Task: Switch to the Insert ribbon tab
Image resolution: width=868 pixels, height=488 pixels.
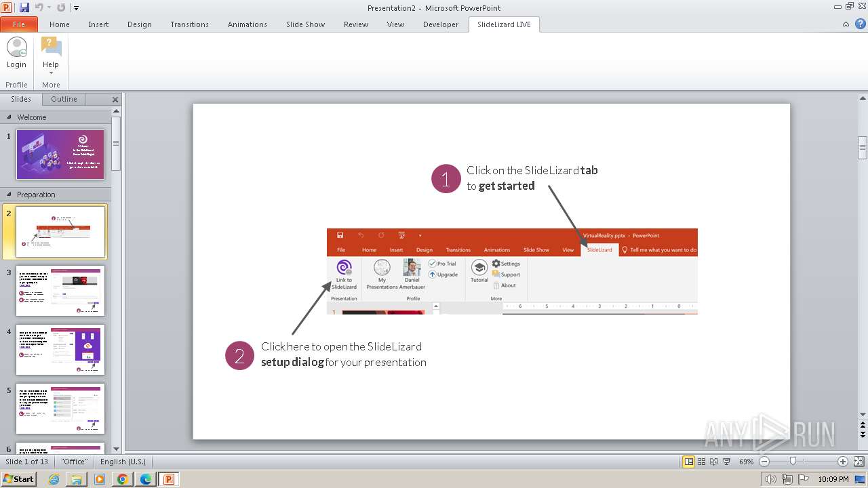Action: (98, 24)
